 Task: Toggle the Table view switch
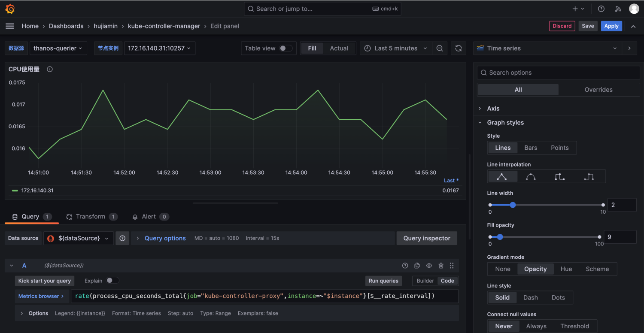click(x=286, y=48)
